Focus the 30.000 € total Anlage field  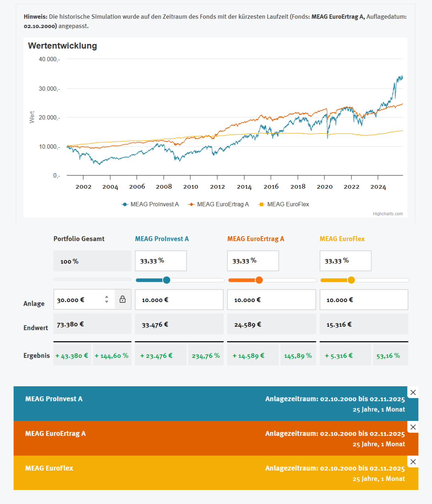[79, 300]
